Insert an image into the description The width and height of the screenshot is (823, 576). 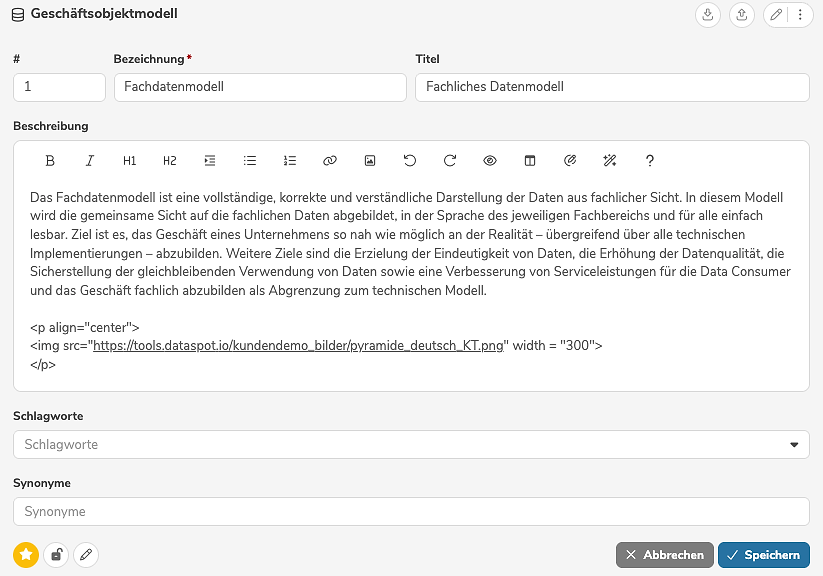(x=370, y=160)
